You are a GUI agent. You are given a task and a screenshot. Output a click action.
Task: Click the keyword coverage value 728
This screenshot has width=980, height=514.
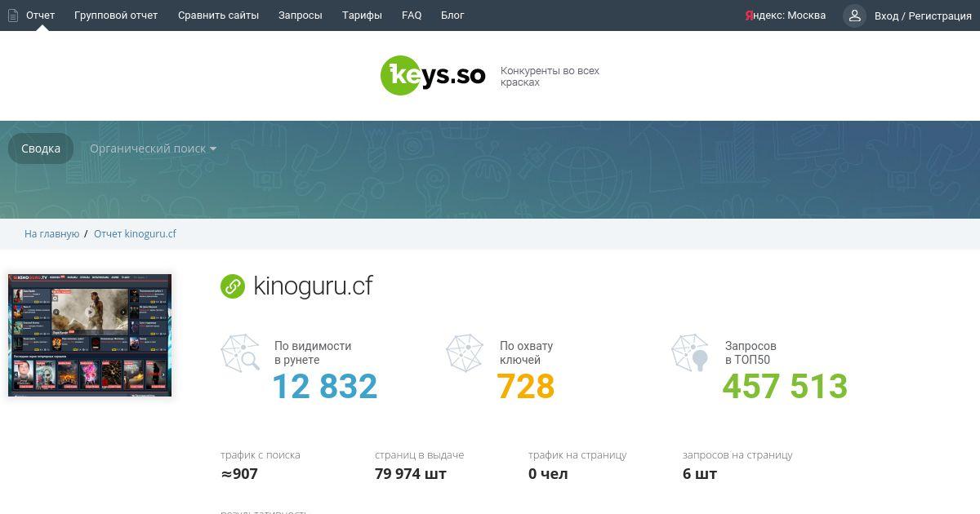(x=526, y=387)
